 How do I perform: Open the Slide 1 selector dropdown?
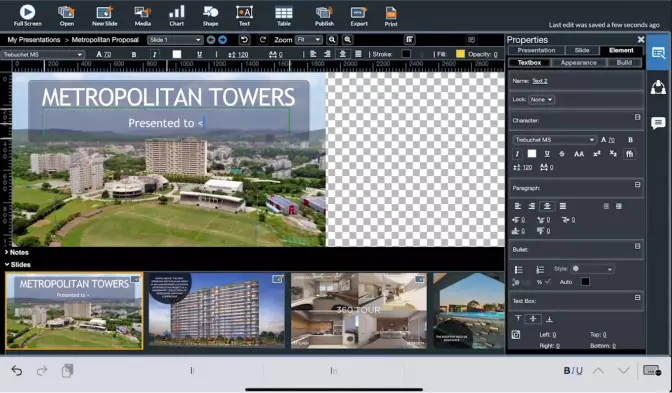point(175,40)
